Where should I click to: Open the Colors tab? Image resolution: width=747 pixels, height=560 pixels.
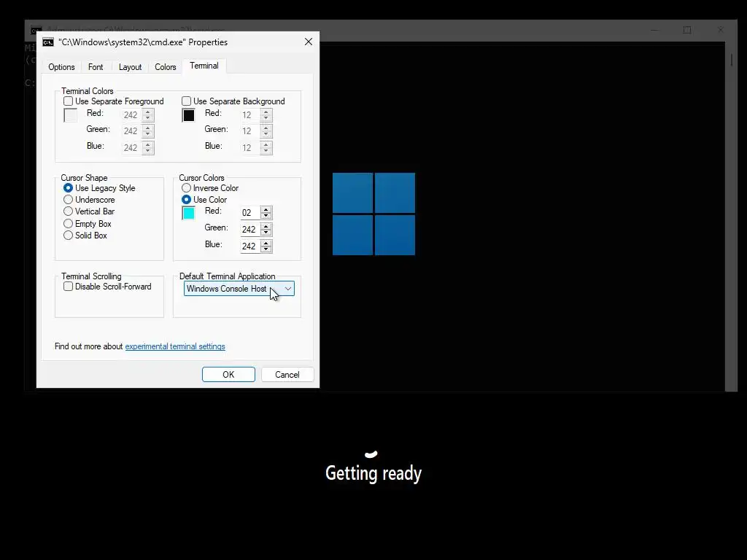[x=166, y=67]
